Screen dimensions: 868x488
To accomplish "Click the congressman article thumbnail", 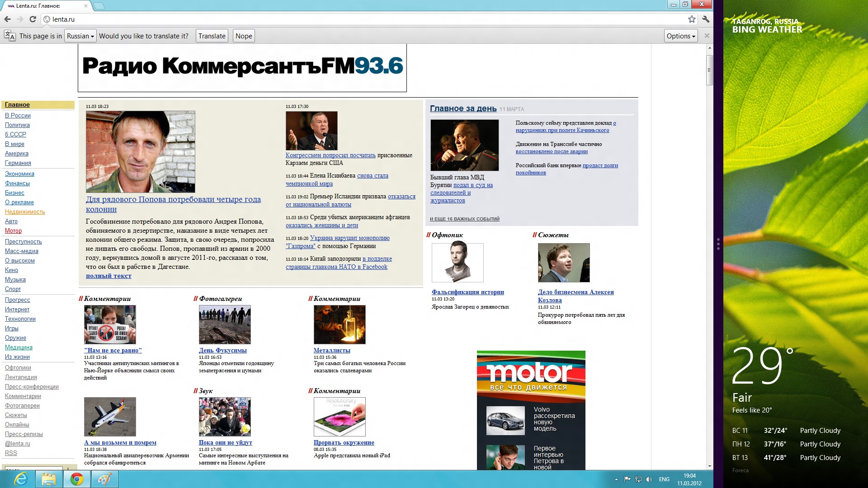I will [x=311, y=131].
